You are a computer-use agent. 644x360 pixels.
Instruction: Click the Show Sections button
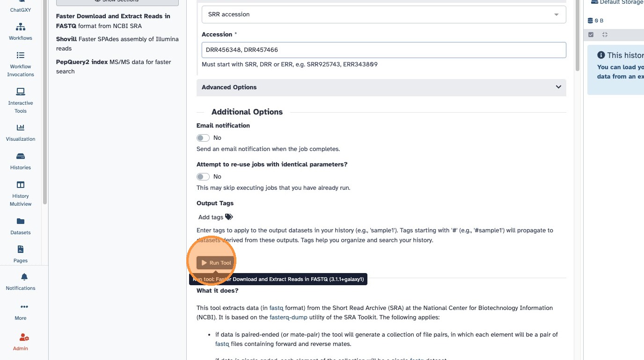117,1
